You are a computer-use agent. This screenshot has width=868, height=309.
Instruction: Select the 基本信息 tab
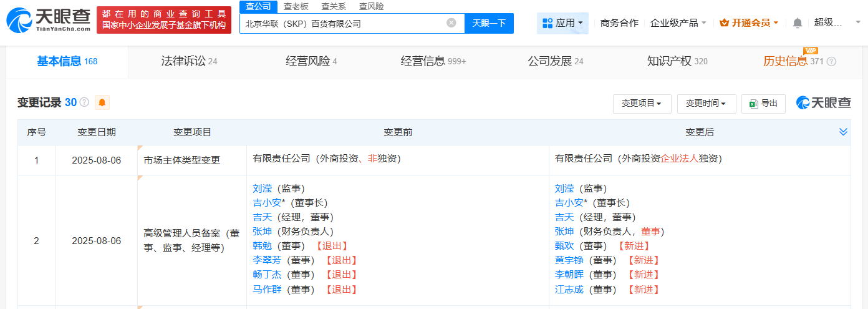pos(67,62)
